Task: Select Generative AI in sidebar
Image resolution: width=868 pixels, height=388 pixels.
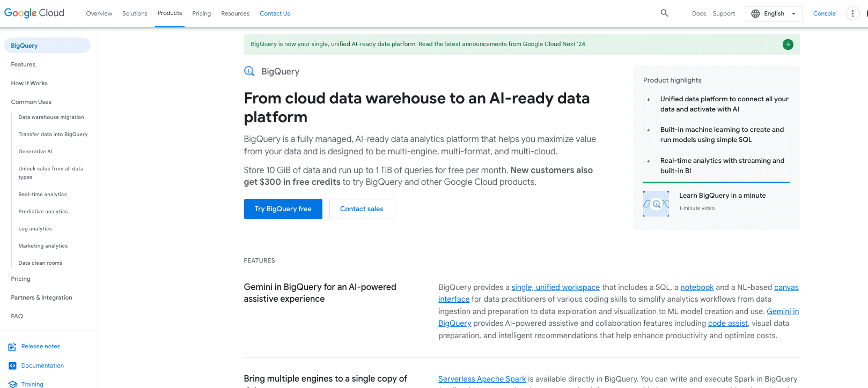Action: coord(35,152)
